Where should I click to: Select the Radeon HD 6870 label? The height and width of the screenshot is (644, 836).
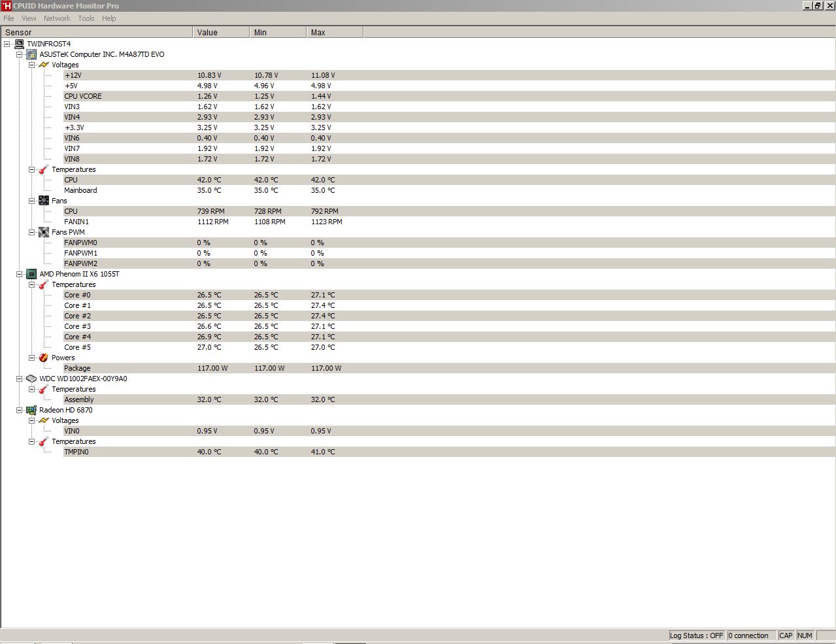tap(66, 410)
